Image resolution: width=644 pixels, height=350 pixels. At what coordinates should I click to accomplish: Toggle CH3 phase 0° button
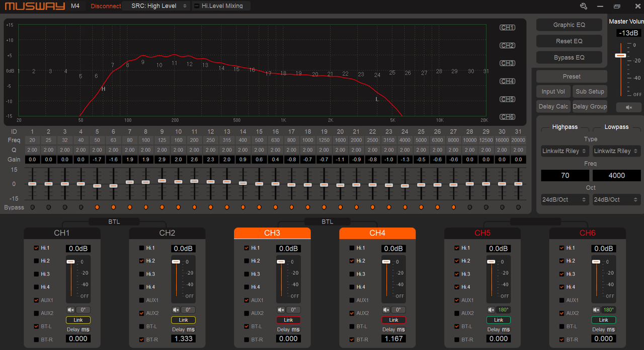[x=293, y=310]
